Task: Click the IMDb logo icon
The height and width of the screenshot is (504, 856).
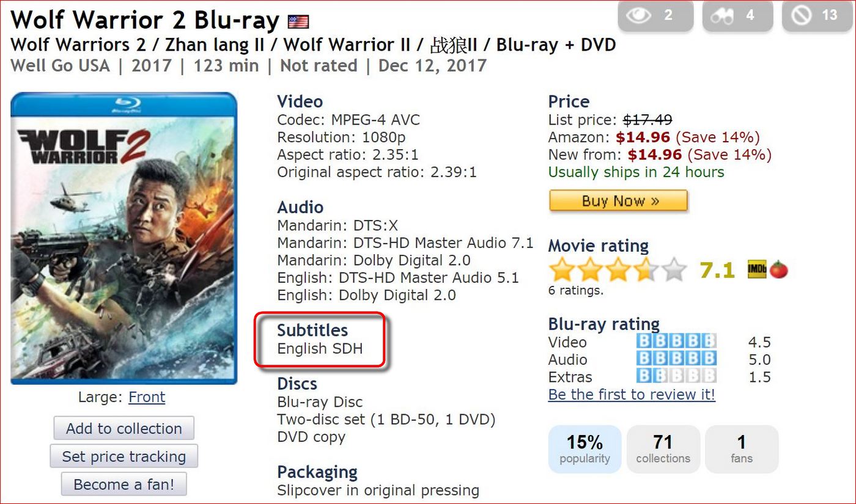Action: pos(756,269)
